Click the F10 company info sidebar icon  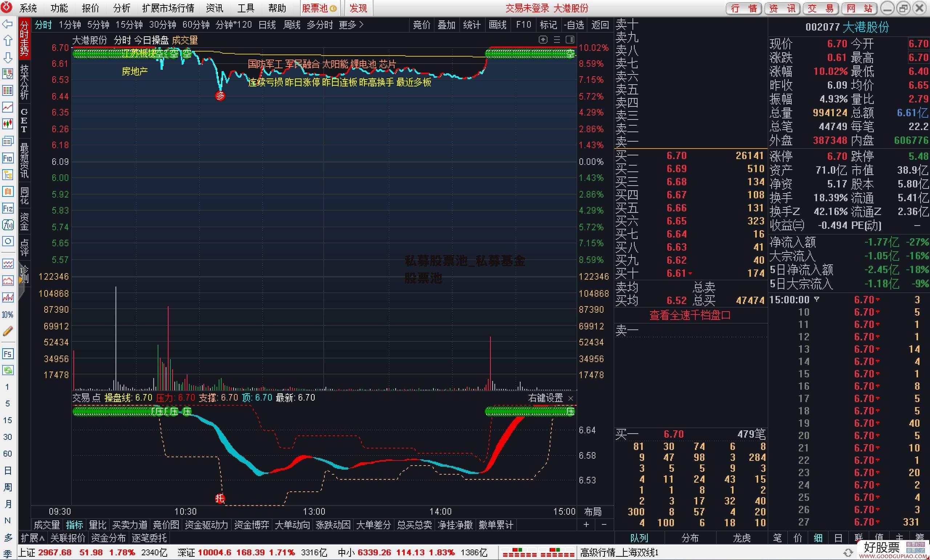point(8,158)
